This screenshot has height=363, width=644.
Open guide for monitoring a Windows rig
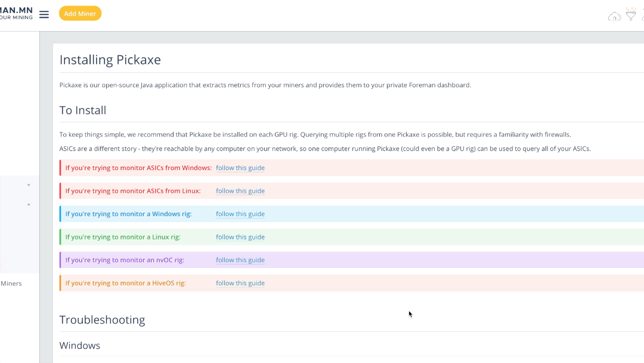click(240, 214)
